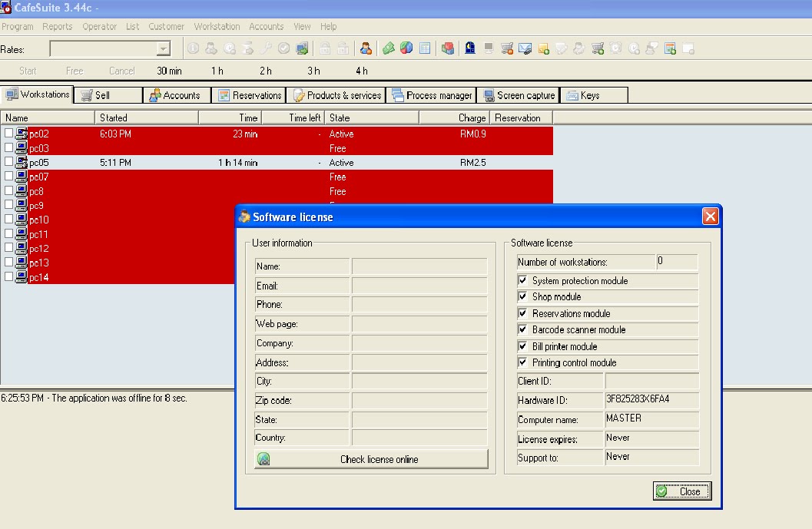Toggle the Bill printer module checkbox
This screenshot has height=529, width=812.
pyautogui.click(x=522, y=346)
